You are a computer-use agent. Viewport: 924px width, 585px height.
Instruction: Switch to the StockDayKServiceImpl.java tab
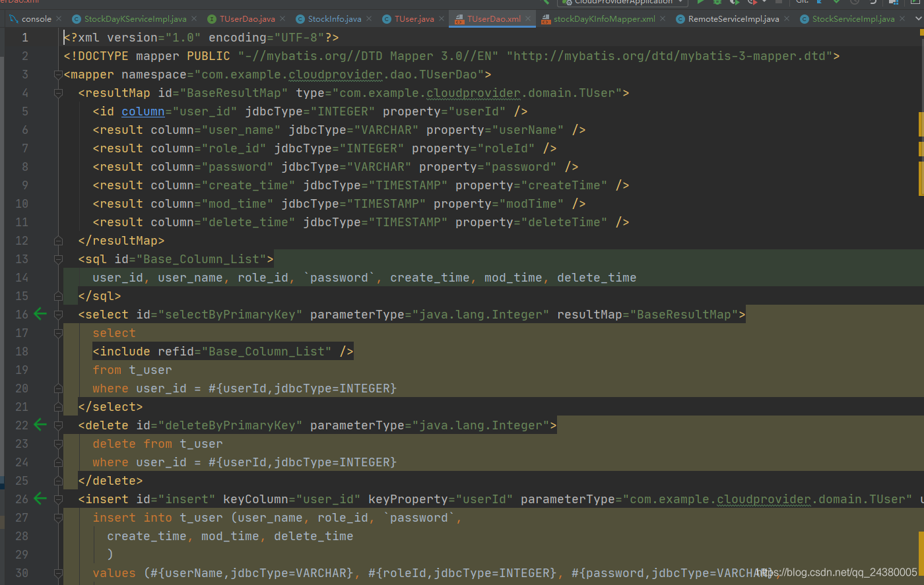click(135, 19)
